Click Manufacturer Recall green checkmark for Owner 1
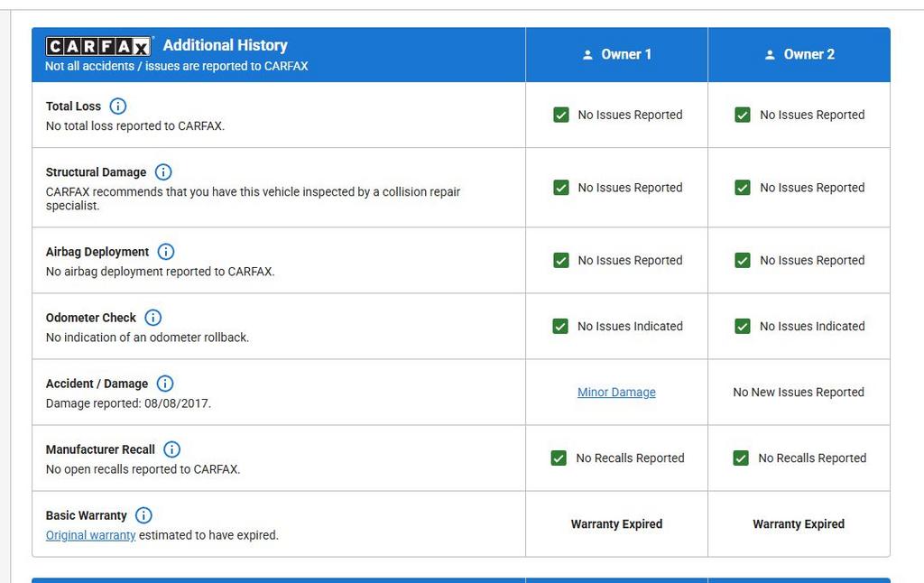This screenshot has height=583, width=924. click(559, 458)
